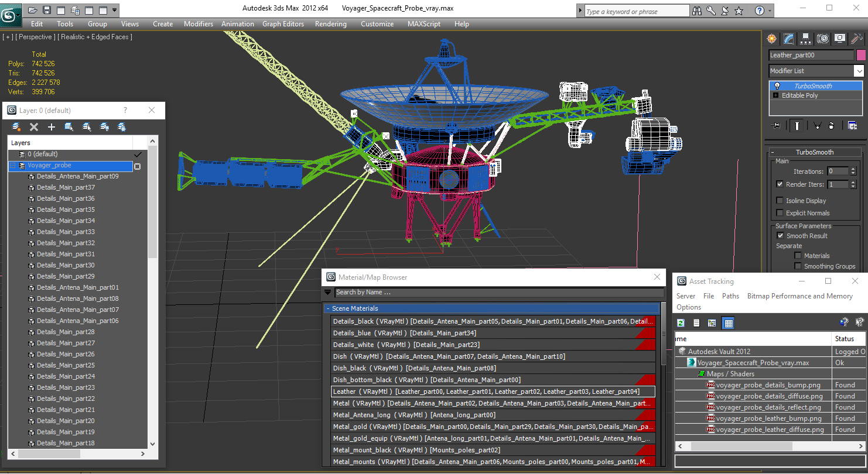Open the Hierarchy command panel tab
Image resolution: width=868 pixels, height=474 pixels.
(806, 39)
